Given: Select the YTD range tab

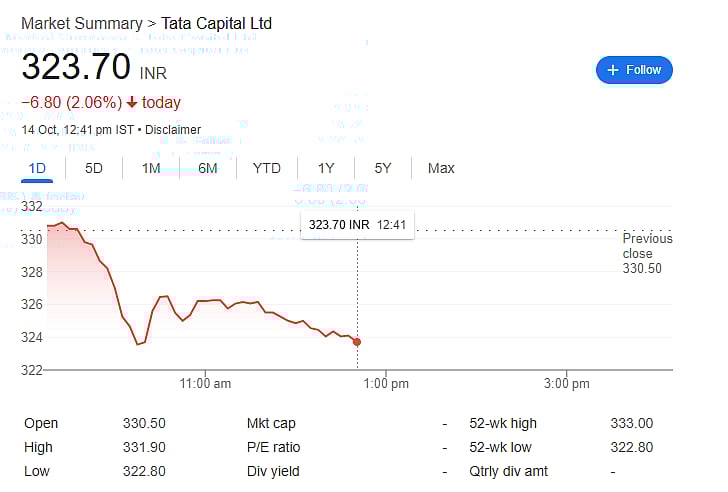Looking at the screenshot, I should (x=266, y=168).
